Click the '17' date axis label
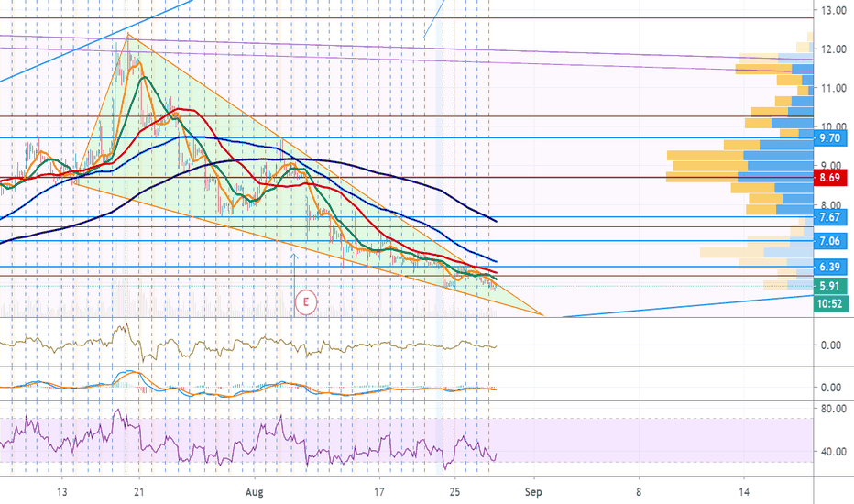This screenshot has height=504, width=854. point(379,492)
